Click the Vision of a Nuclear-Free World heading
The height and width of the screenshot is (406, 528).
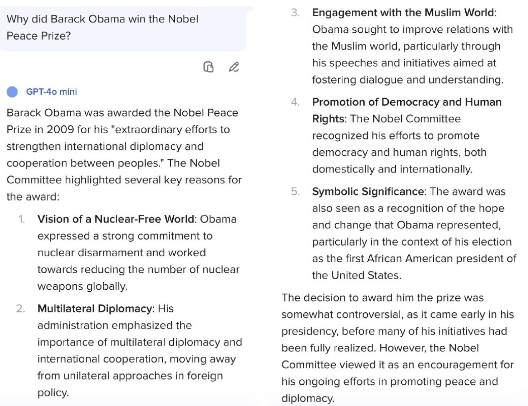[116, 219]
